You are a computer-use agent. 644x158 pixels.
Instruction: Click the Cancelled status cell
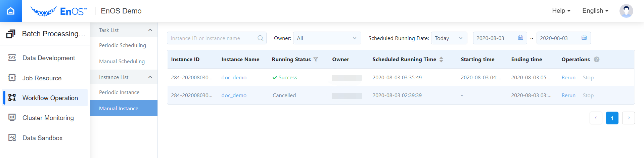[x=284, y=95]
